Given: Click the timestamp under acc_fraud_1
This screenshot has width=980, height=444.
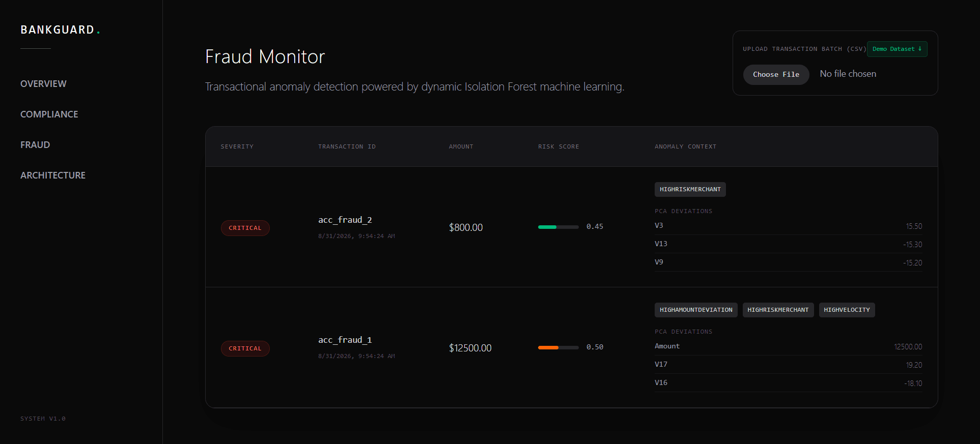Looking at the screenshot, I should pyautogui.click(x=356, y=356).
